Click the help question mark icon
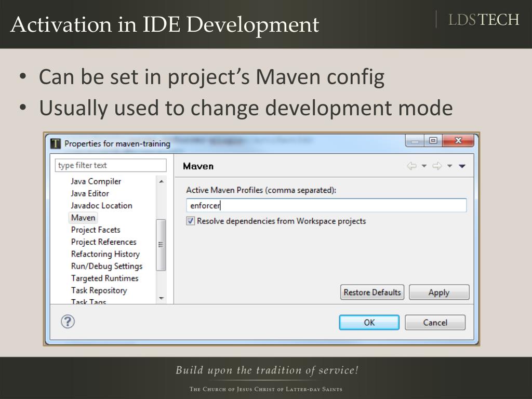 [68, 321]
